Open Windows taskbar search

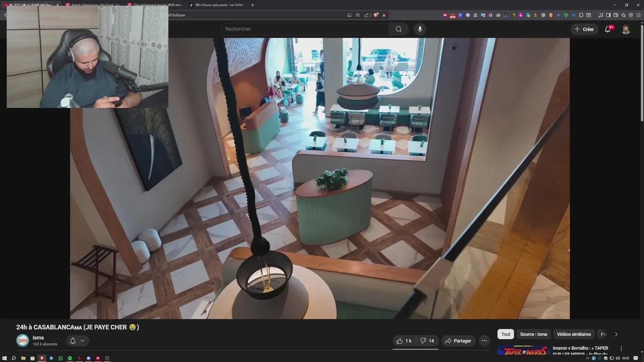point(14,358)
